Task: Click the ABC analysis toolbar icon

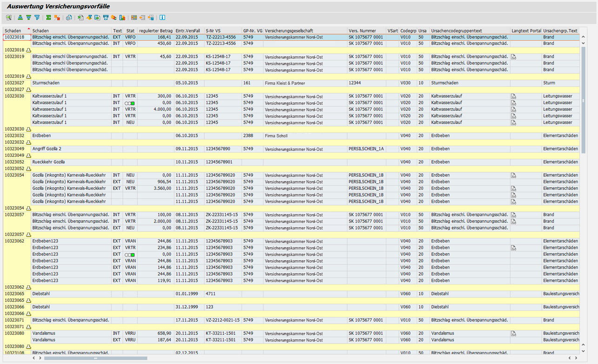Action: click(x=114, y=18)
